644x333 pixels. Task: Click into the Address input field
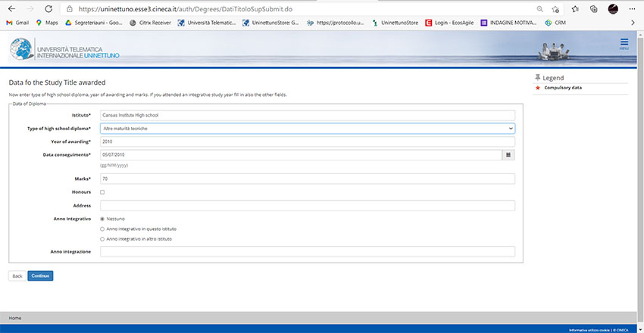307,206
